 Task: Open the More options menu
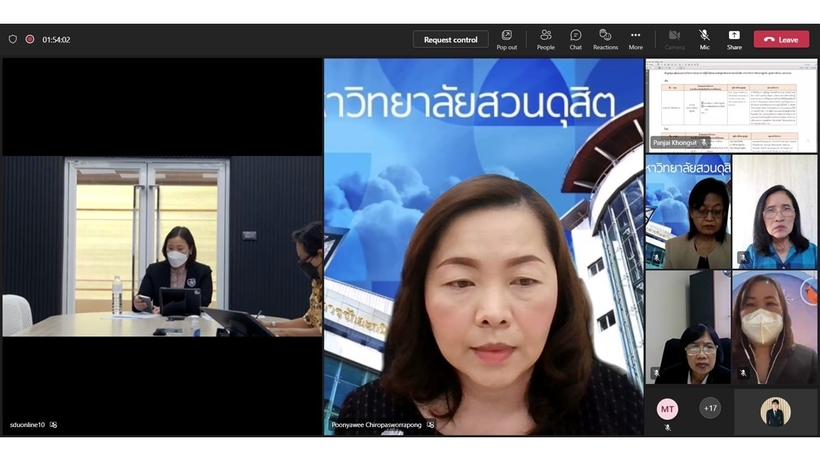click(x=635, y=39)
